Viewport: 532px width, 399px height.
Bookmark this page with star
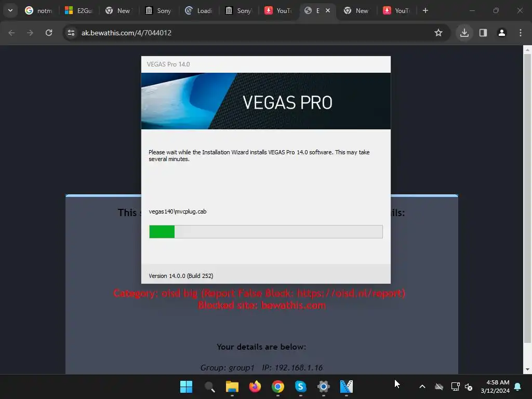pyautogui.click(x=438, y=33)
